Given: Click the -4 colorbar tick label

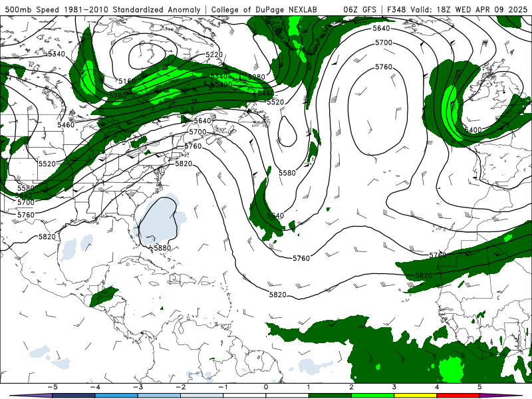Looking at the screenshot, I should 95,387.
